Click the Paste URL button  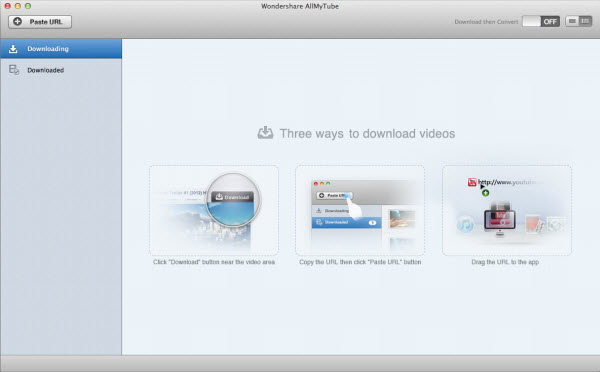point(40,22)
